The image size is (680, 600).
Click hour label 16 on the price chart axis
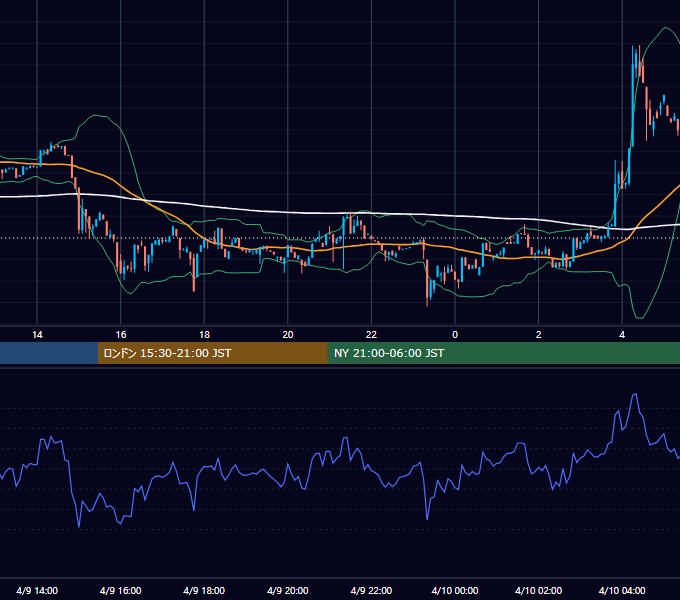[121, 335]
